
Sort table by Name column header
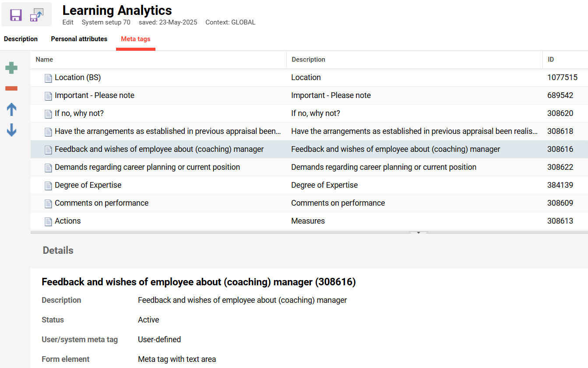44,60
